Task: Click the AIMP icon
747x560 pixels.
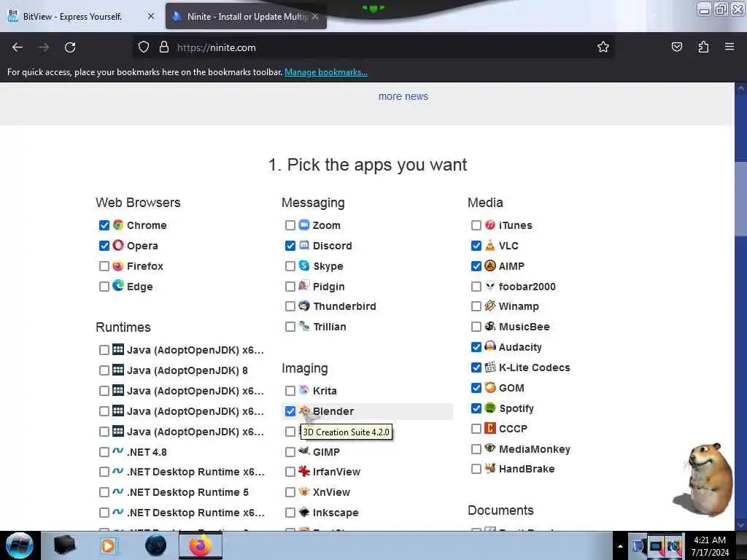Action: (489, 265)
